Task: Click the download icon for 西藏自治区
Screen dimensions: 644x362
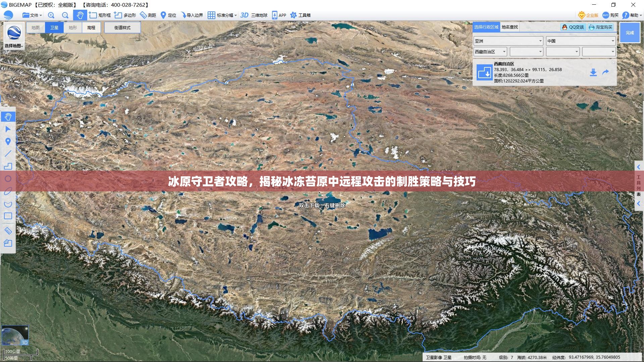Action: [593, 72]
